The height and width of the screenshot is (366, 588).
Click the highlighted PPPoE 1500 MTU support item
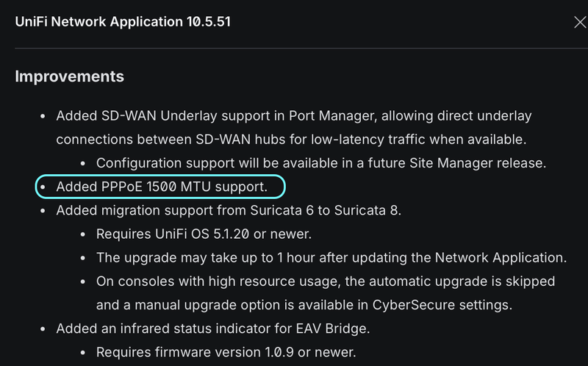[160, 187]
